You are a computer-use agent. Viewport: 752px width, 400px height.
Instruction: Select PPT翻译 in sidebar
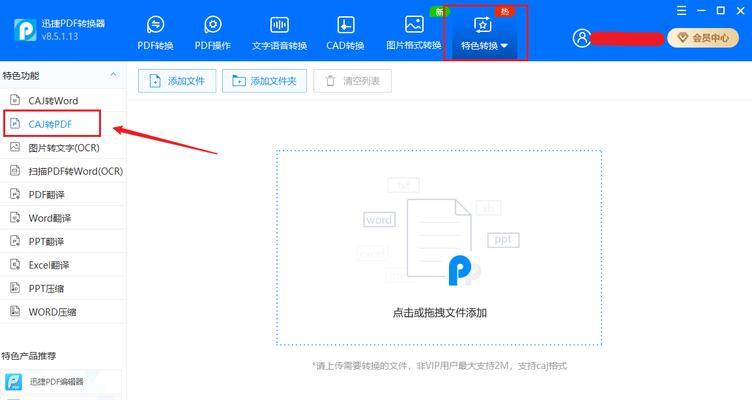coord(63,242)
